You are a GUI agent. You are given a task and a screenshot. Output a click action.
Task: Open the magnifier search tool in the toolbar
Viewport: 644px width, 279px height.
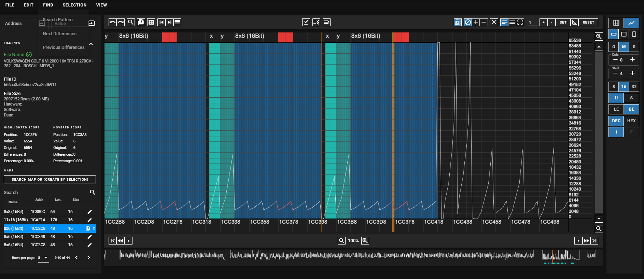[130, 23]
